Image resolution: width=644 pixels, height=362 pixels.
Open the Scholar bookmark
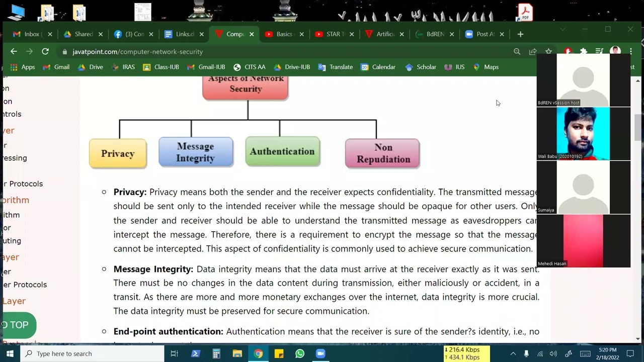[x=420, y=67]
